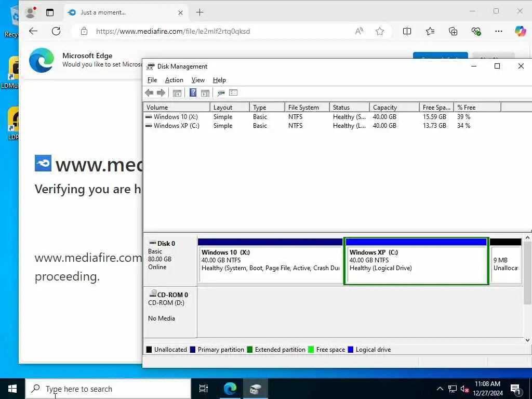Sort by the % Free column header
Viewport: 532px width, 399px height.
coord(477,107)
